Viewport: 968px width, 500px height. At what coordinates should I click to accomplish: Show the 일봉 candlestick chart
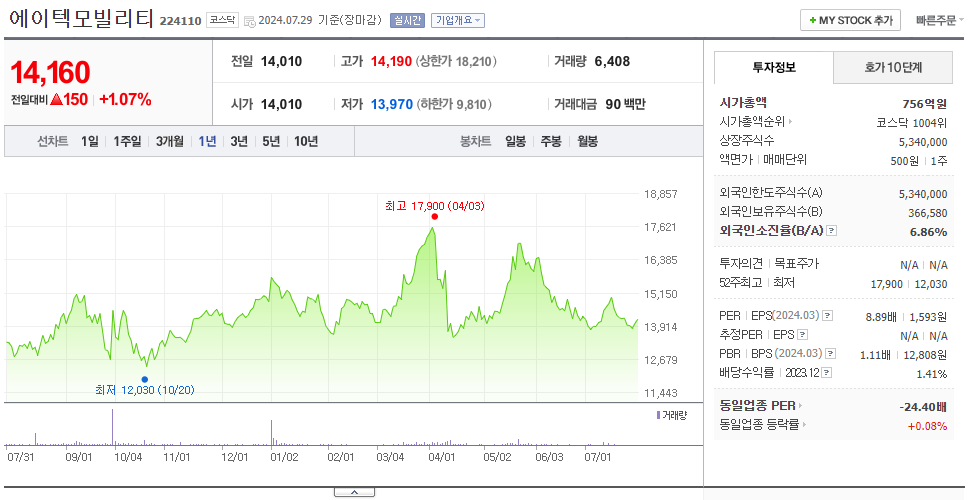click(515, 141)
